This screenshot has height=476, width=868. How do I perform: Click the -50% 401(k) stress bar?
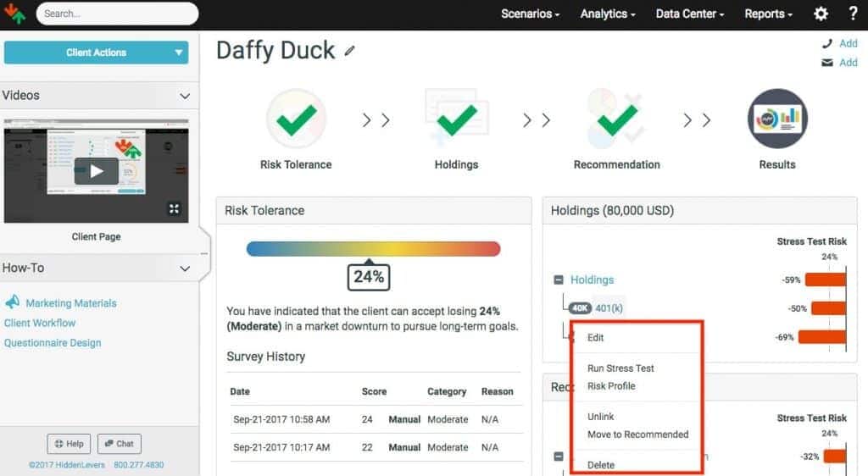point(829,308)
